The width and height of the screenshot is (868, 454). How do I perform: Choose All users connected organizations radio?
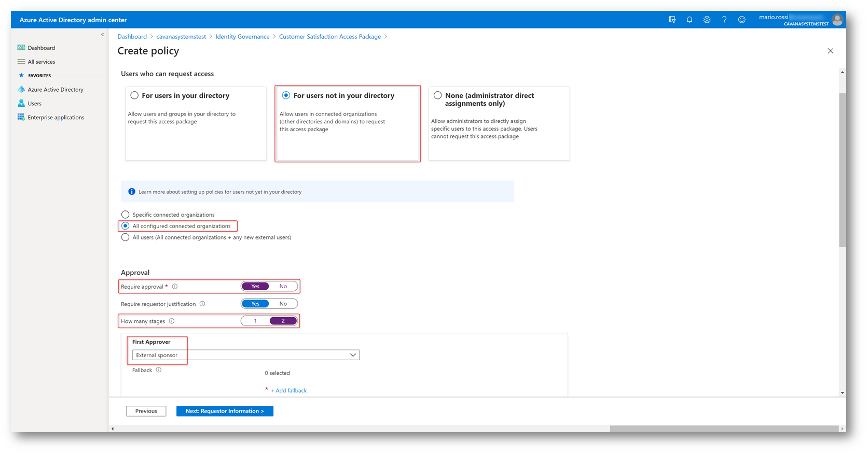point(125,237)
